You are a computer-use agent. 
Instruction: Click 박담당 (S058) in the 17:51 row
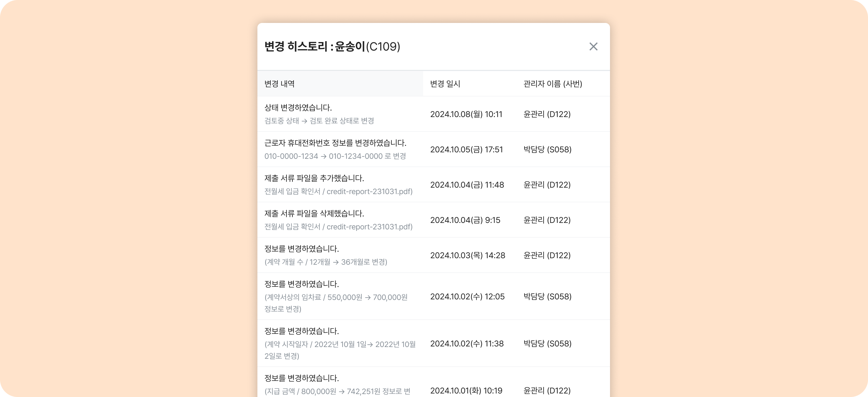(547, 149)
